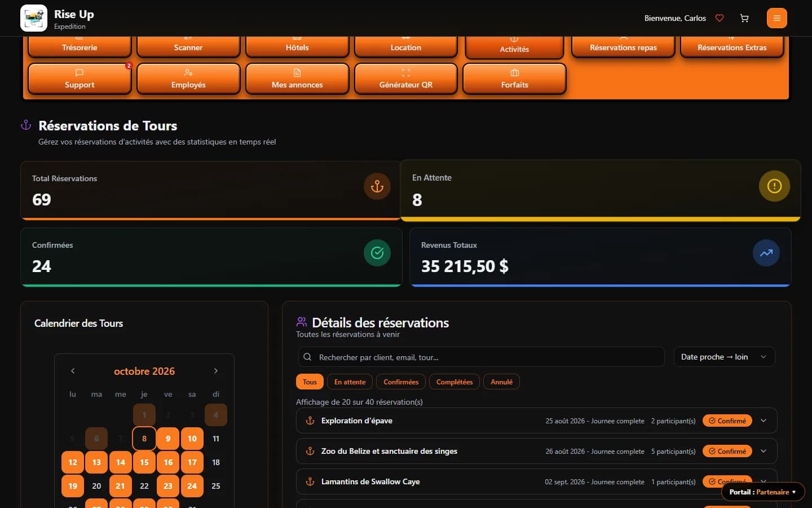Click the anchor icon in Total Réservations card
This screenshot has height=508, width=812.
tap(377, 186)
